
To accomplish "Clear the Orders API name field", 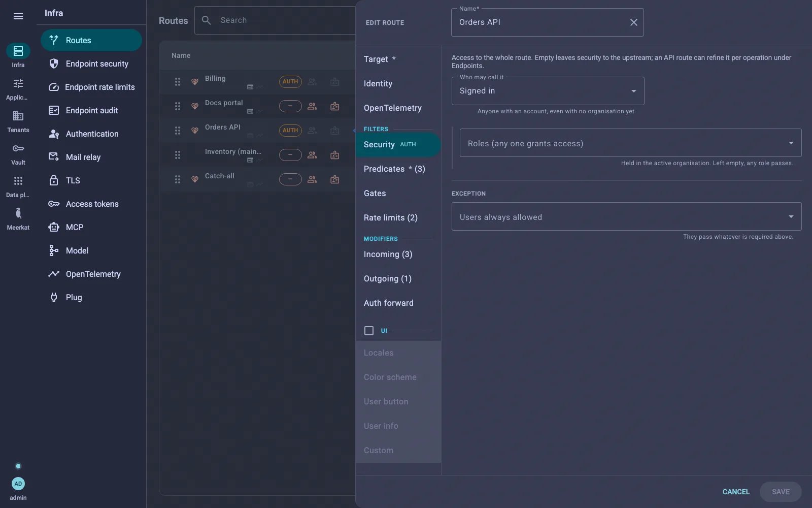I will click(633, 22).
